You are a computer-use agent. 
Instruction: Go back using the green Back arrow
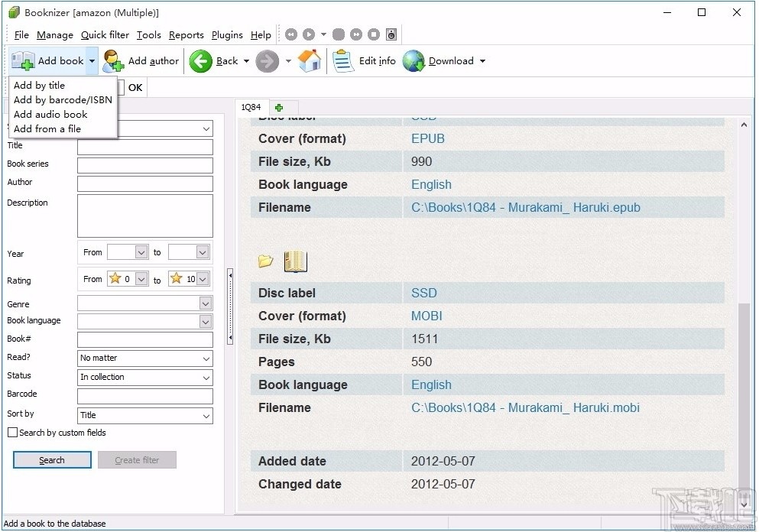click(x=201, y=61)
